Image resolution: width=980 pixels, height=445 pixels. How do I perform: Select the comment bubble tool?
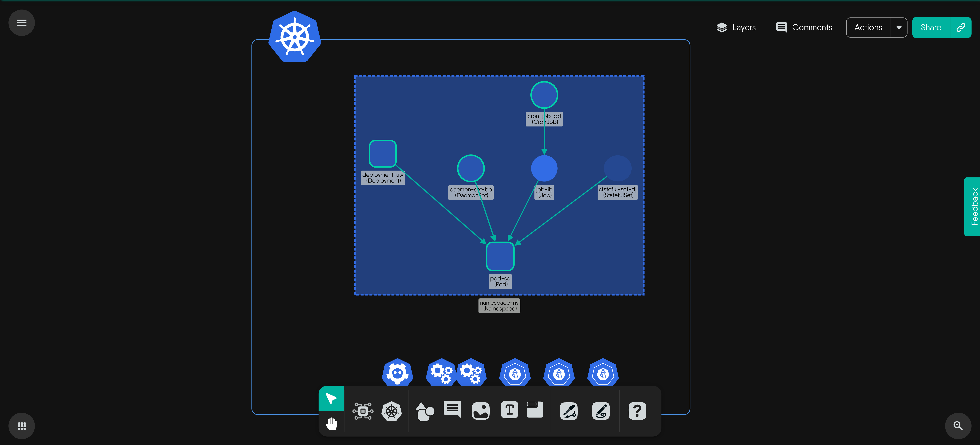point(452,410)
